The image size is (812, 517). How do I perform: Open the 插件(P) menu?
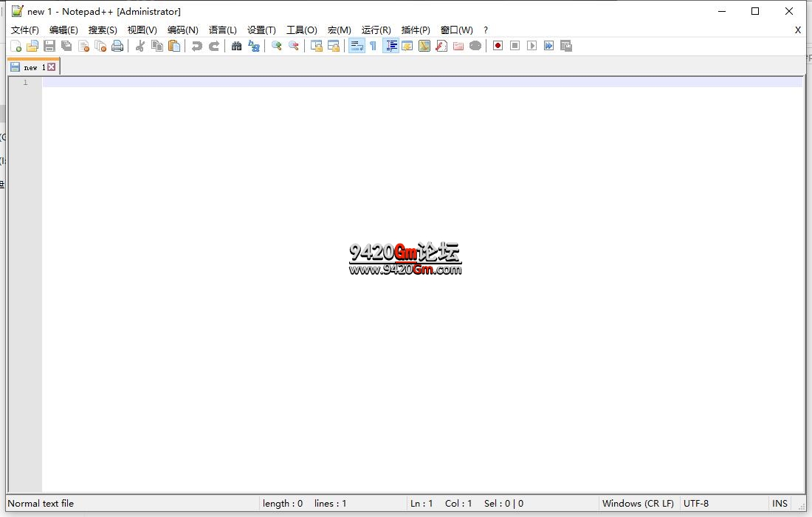(416, 30)
